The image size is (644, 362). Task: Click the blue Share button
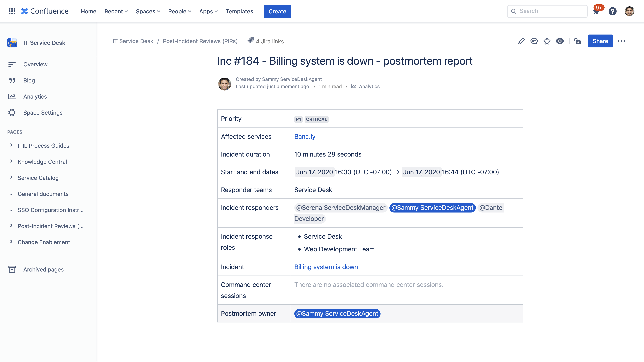(600, 41)
